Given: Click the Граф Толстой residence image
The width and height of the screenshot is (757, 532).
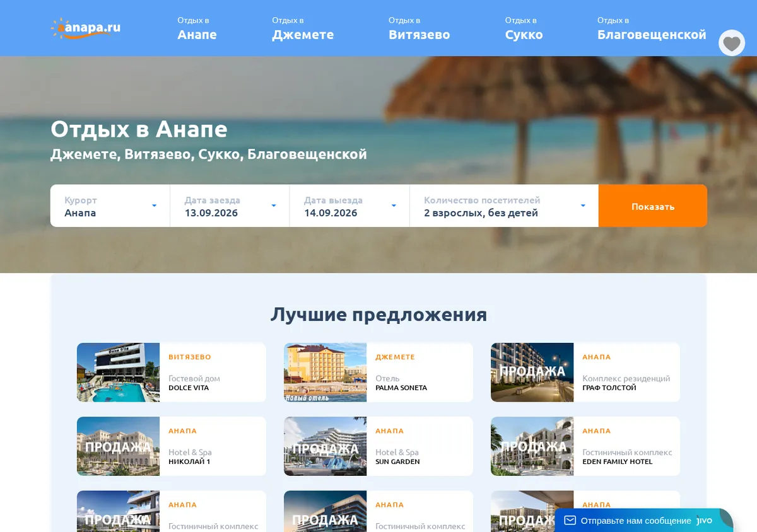Looking at the screenshot, I should [532, 373].
